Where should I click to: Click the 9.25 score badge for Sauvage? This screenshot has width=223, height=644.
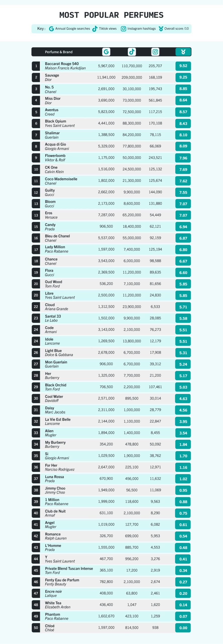pyautogui.click(x=183, y=77)
